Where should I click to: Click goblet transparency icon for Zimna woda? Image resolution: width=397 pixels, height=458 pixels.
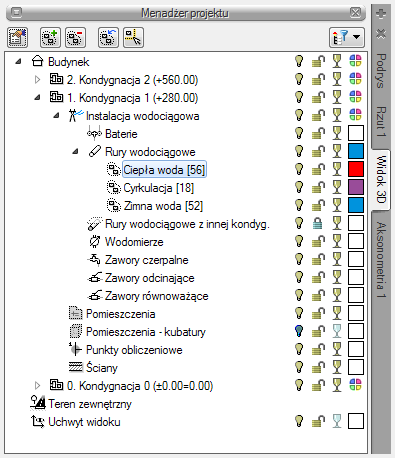coord(337,205)
